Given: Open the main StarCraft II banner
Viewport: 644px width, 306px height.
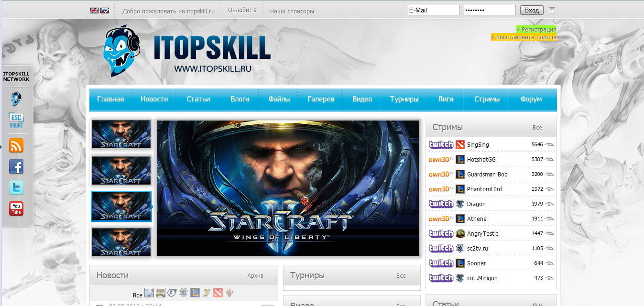Looking at the screenshot, I should coord(288,188).
